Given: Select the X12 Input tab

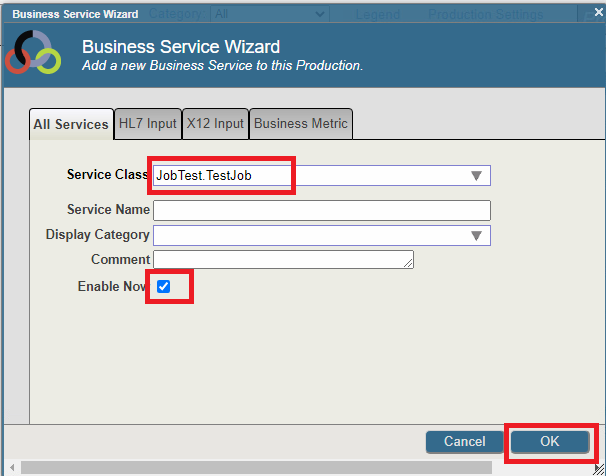Looking at the screenshot, I should [x=214, y=124].
